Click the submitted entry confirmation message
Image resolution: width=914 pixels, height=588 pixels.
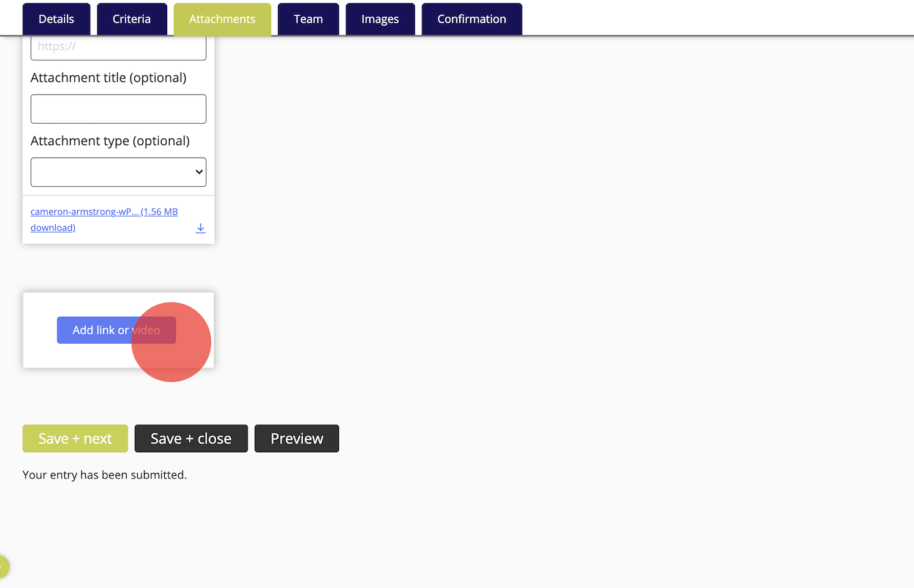104,474
